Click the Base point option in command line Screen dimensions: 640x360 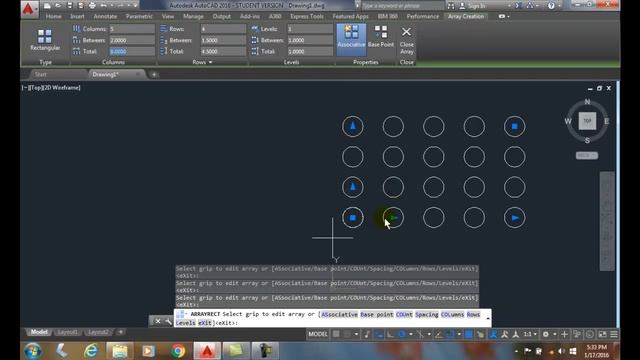click(x=377, y=314)
